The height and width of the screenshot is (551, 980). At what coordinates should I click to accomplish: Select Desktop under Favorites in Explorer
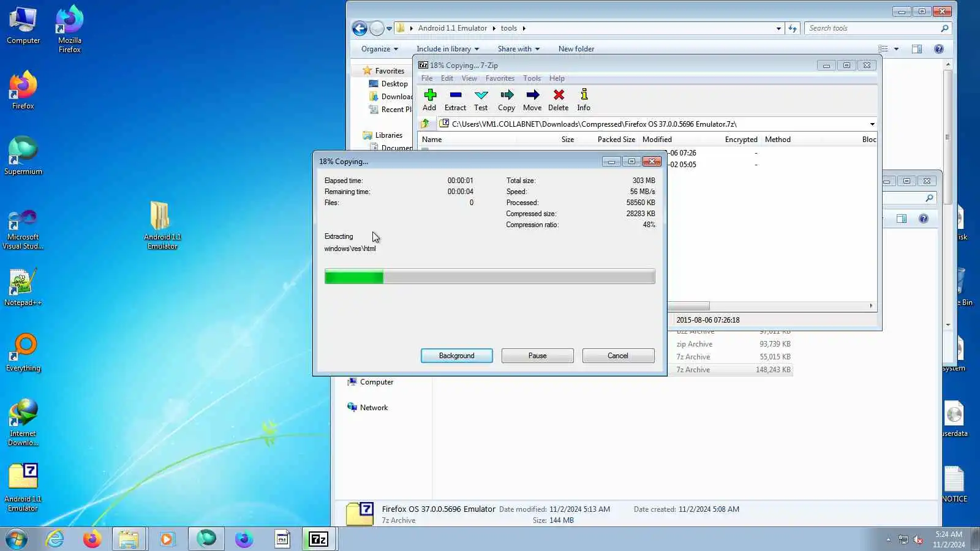pos(388,84)
